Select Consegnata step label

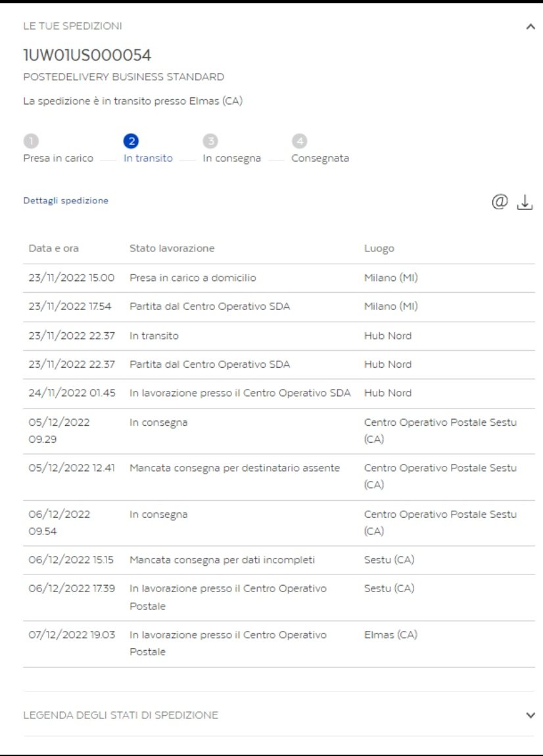[320, 158]
